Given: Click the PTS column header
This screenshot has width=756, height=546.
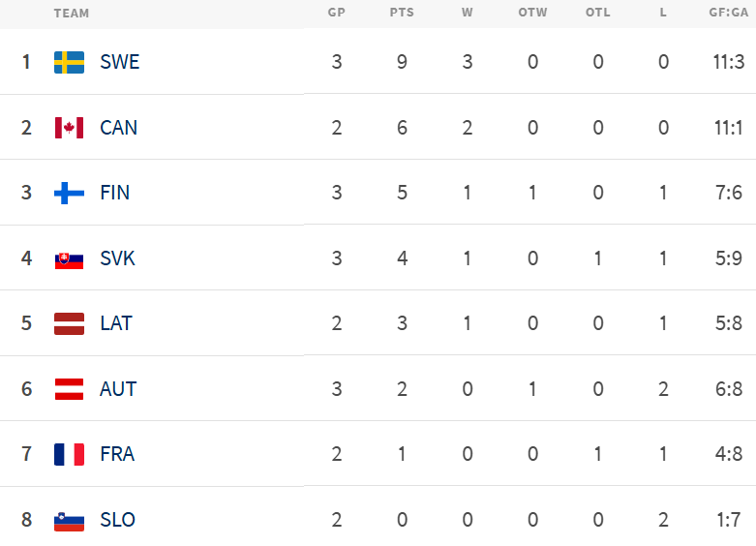Looking at the screenshot, I should point(402,14).
